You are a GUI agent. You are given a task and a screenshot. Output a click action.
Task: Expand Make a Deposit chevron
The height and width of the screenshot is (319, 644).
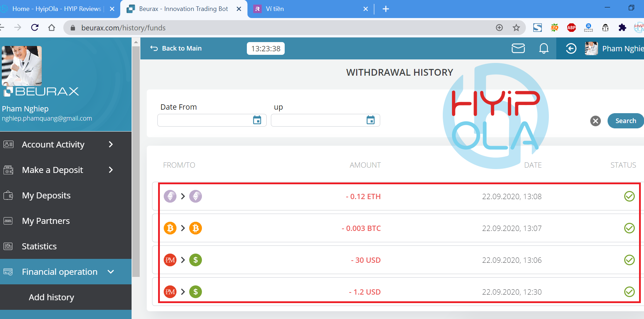[111, 170]
